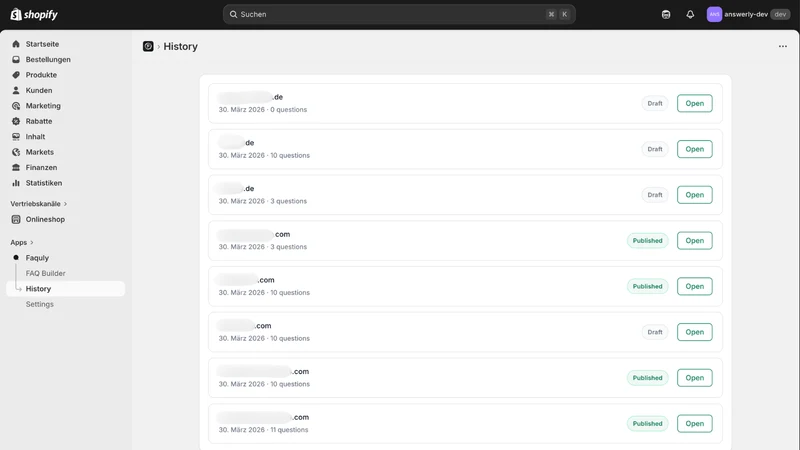
Task: Open Finanzen in the sidebar
Action: click(x=41, y=167)
